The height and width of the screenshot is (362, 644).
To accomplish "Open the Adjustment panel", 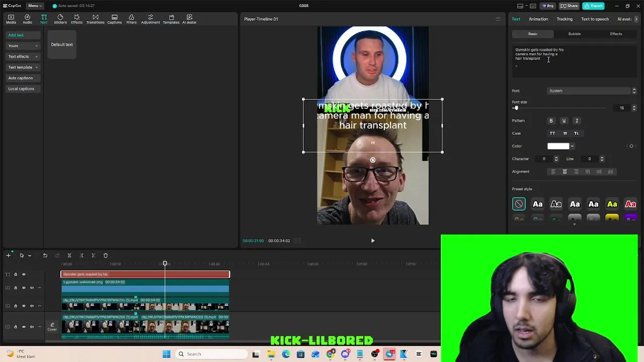I will point(150,19).
